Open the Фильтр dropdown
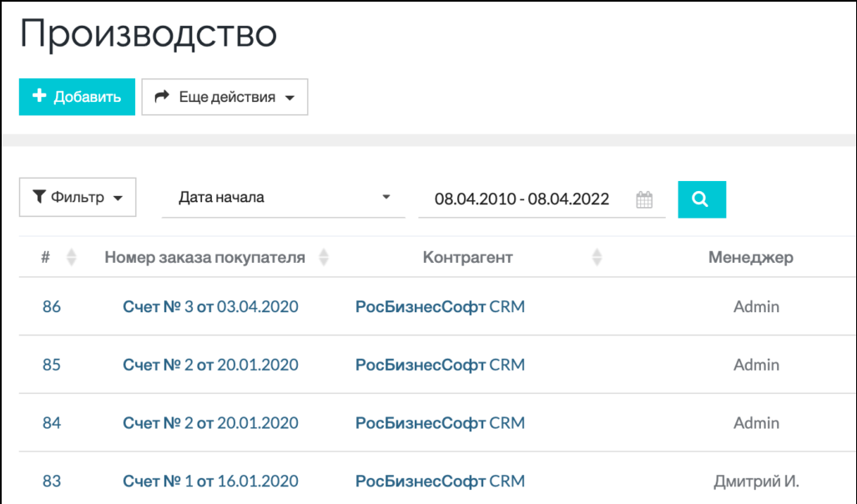 (78, 197)
